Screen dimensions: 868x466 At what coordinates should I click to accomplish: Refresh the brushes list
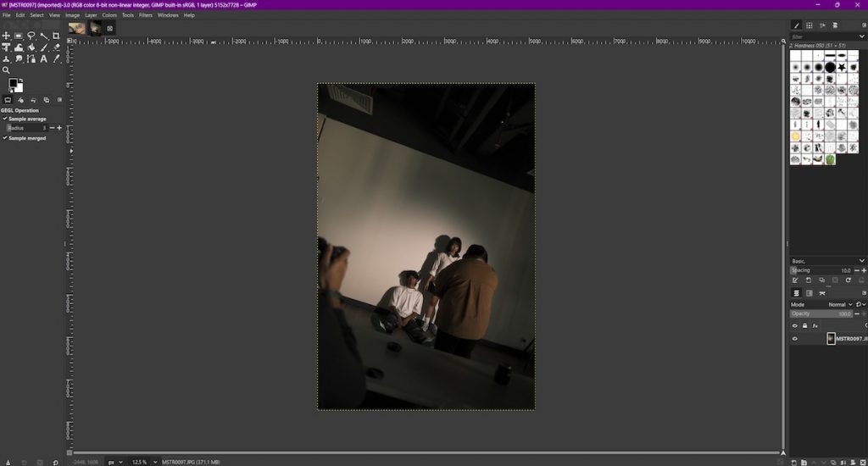(x=848, y=280)
